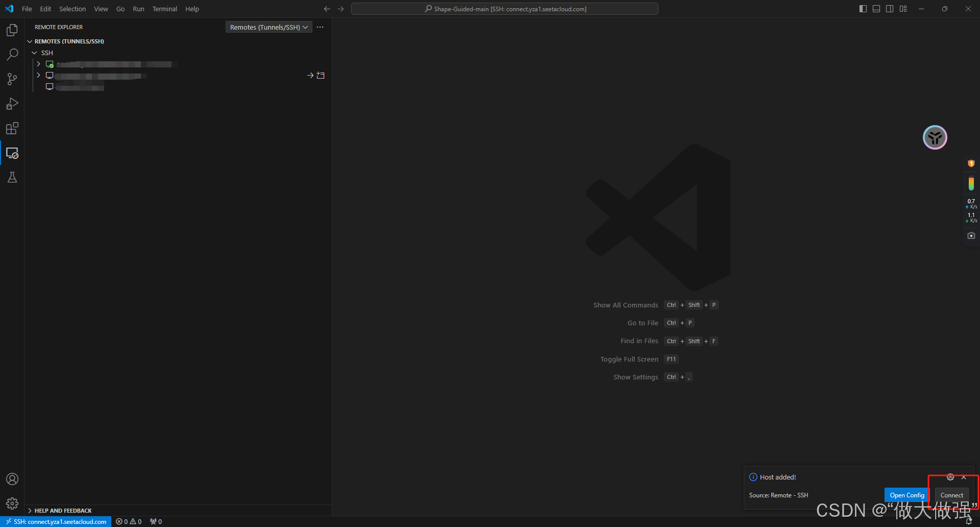Image resolution: width=980 pixels, height=527 pixels.
Task: Click the green-yellow usage meter bar
Action: 971,183
